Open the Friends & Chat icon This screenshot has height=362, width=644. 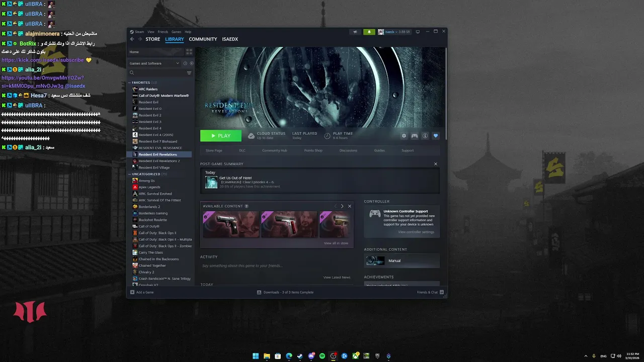pyautogui.click(x=442, y=292)
